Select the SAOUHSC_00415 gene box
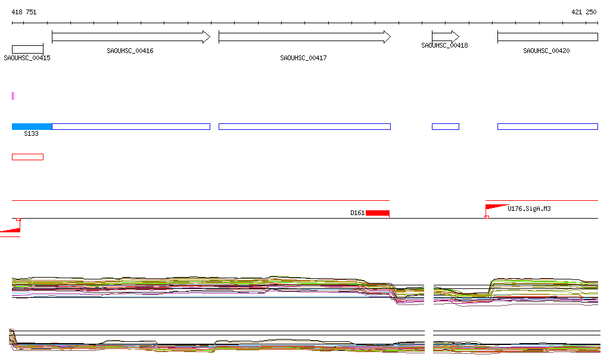This screenshot has width=610, height=364. point(27,49)
